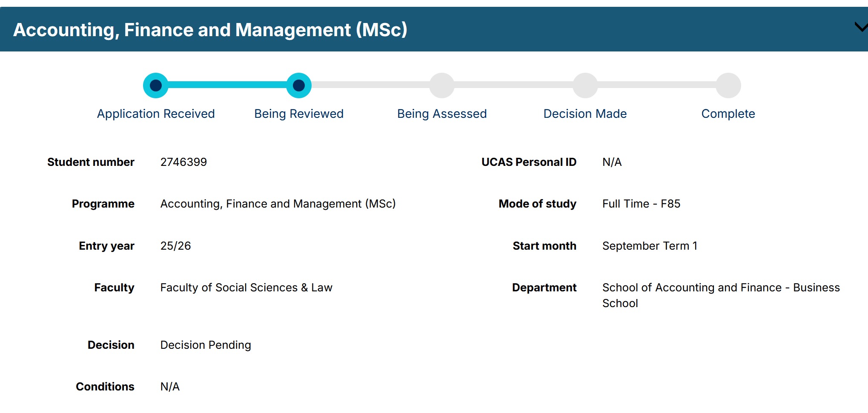Select the Being Assessed stage label
Screen dimensions: 868x413
pos(442,114)
